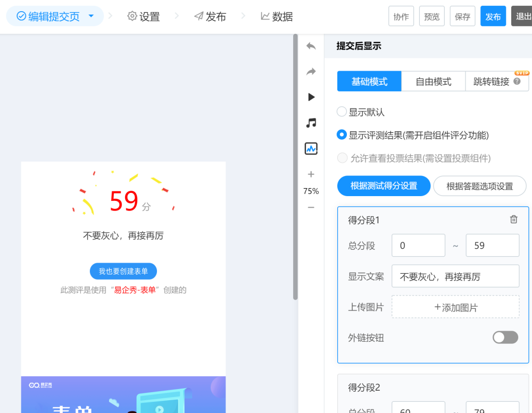Zoom out with the minus icon
532x413 pixels.
(311, 207)
